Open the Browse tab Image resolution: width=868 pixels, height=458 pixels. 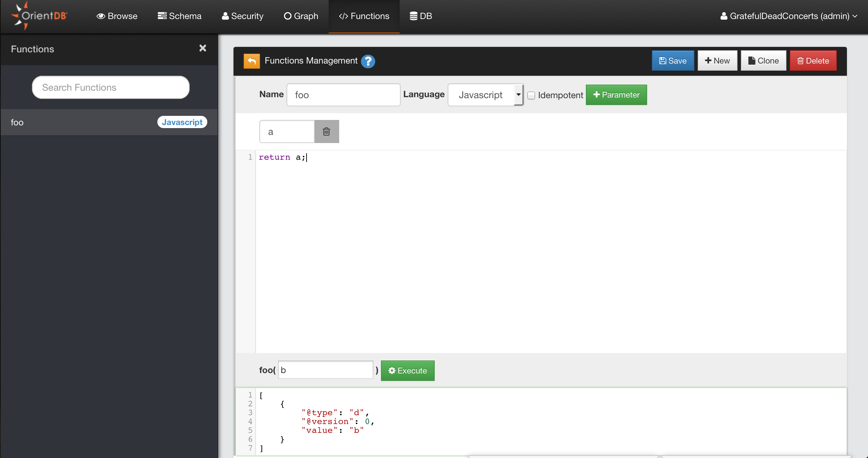click(117, 16)
